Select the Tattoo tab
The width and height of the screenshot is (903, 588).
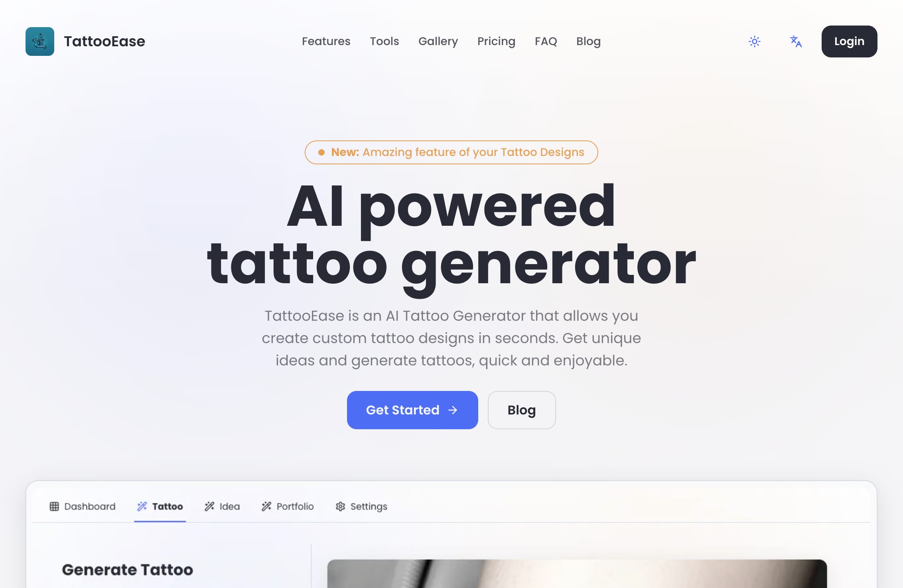pos(160,506)
